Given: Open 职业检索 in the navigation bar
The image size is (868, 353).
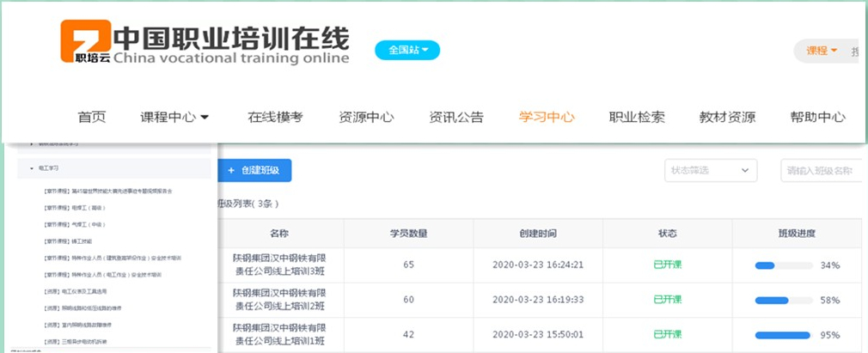Looking at the screenshot, I should pyautogui.click(x=637, y=118).
